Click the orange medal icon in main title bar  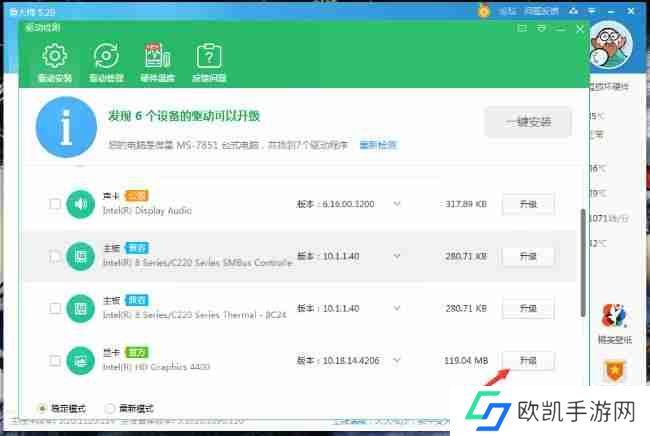(483, 11)
